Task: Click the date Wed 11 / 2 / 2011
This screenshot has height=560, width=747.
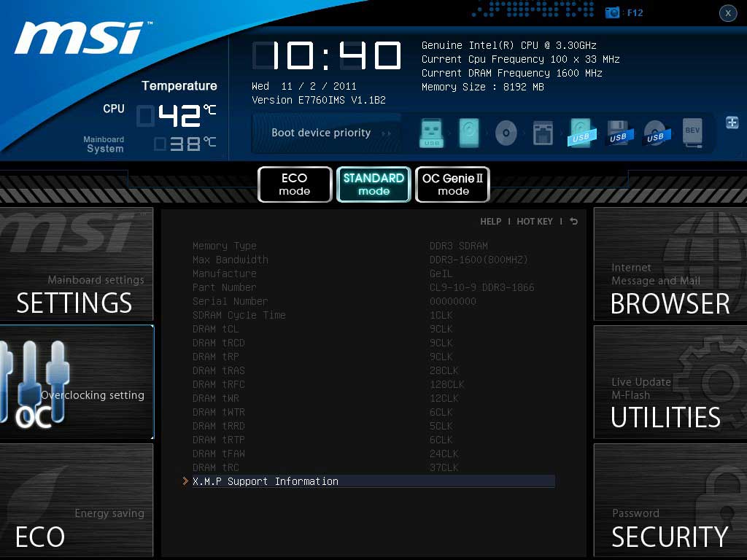Action: (304, 86)
